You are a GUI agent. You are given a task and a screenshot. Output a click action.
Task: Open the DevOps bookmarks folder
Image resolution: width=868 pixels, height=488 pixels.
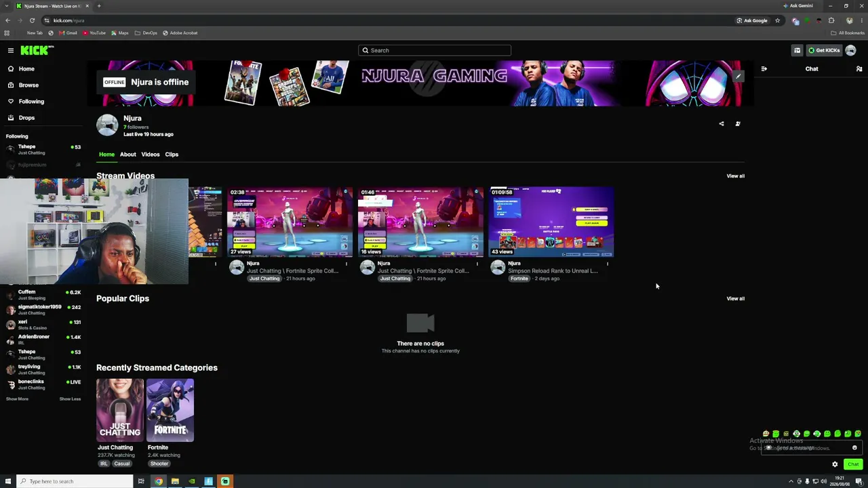coord(146,33)
